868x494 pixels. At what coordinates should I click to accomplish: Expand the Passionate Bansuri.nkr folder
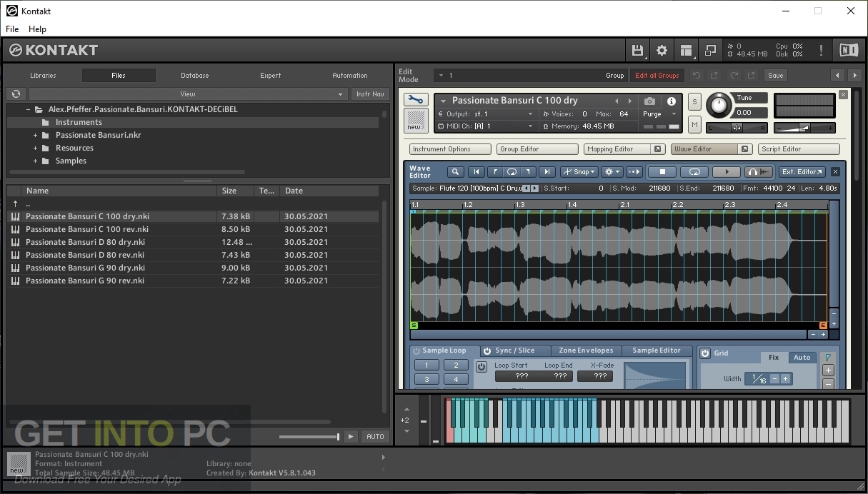(x=35, y=135)
